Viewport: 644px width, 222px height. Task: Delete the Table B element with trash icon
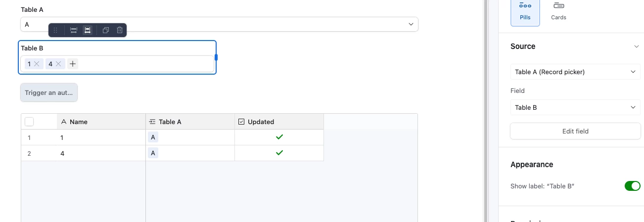tap(120, 30)
